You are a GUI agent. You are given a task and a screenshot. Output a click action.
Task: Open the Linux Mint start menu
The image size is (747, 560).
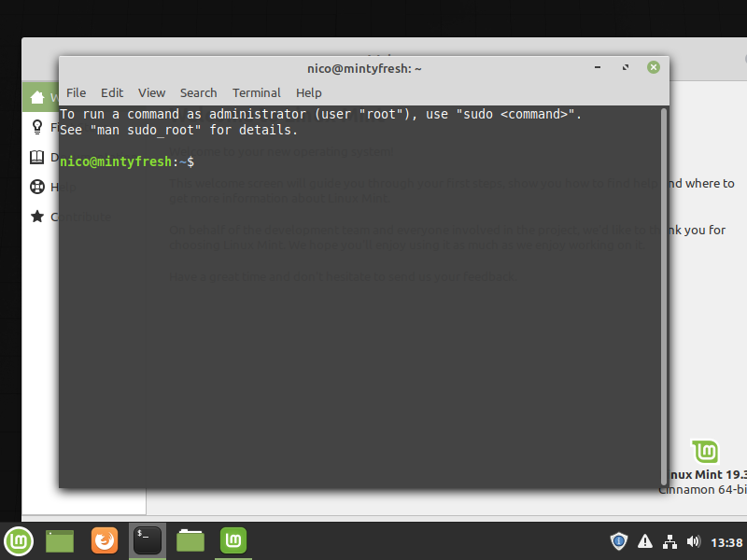tap(19, 541)
